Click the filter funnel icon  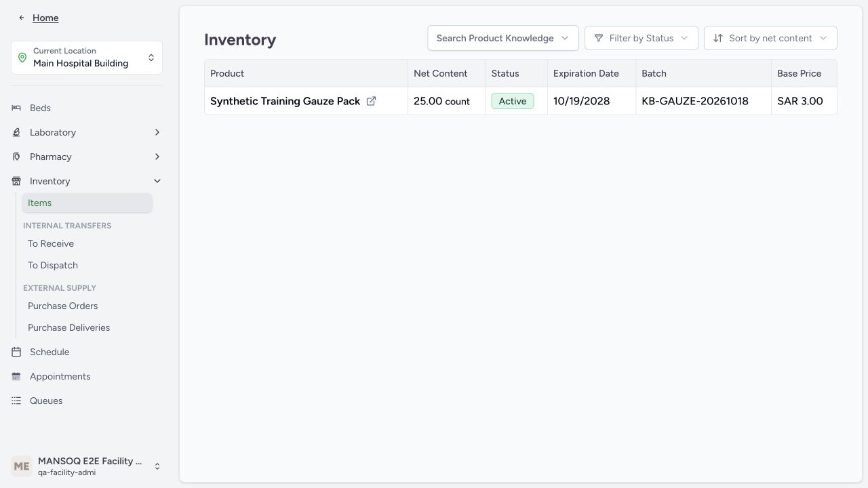[599, 38]
